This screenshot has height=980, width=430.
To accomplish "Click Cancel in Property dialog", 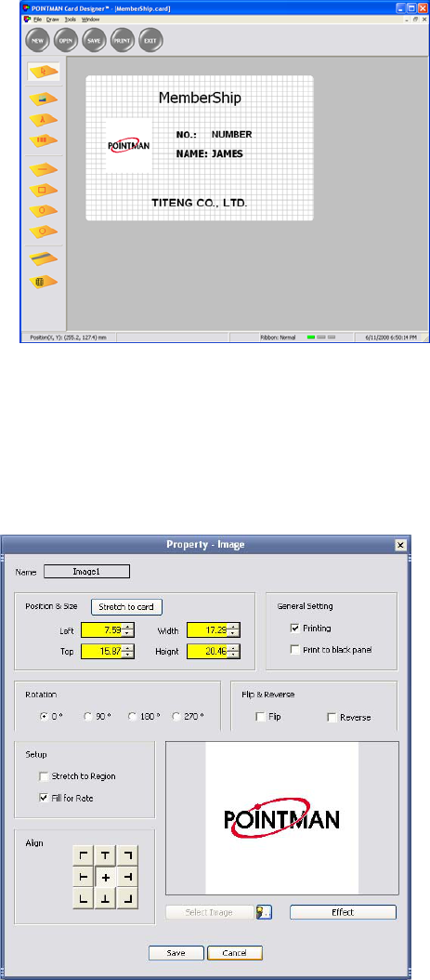I will [x=235, y=953].
